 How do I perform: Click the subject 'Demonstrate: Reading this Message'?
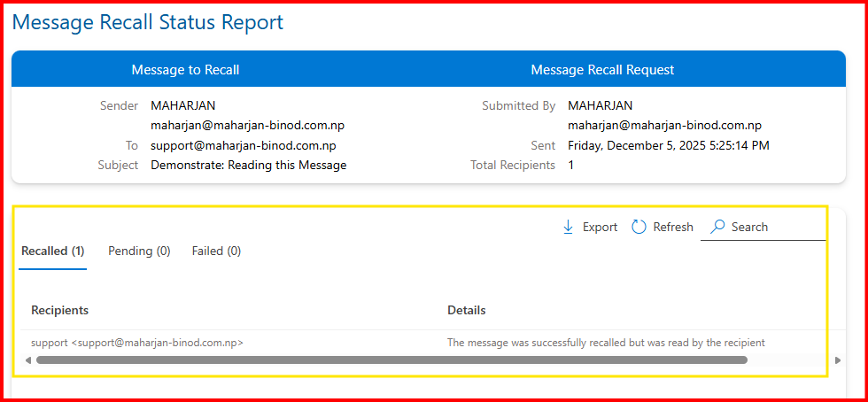click(249, 166)
